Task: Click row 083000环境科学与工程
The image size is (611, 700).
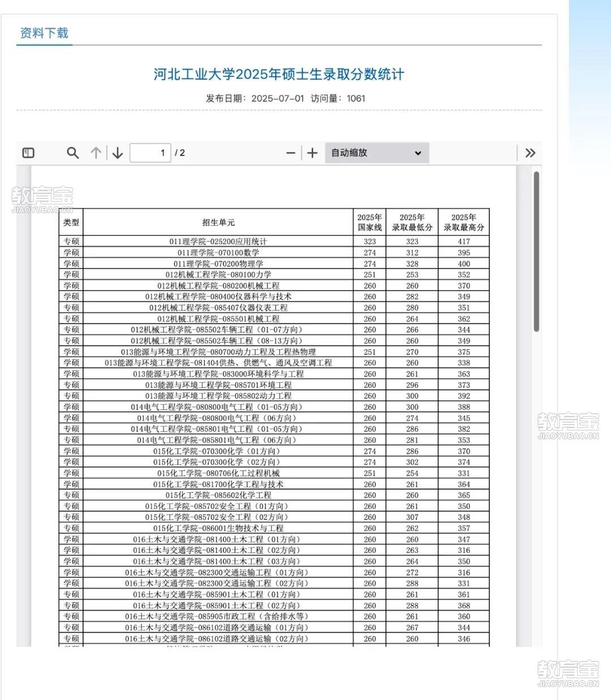Action: click(274, 374)
